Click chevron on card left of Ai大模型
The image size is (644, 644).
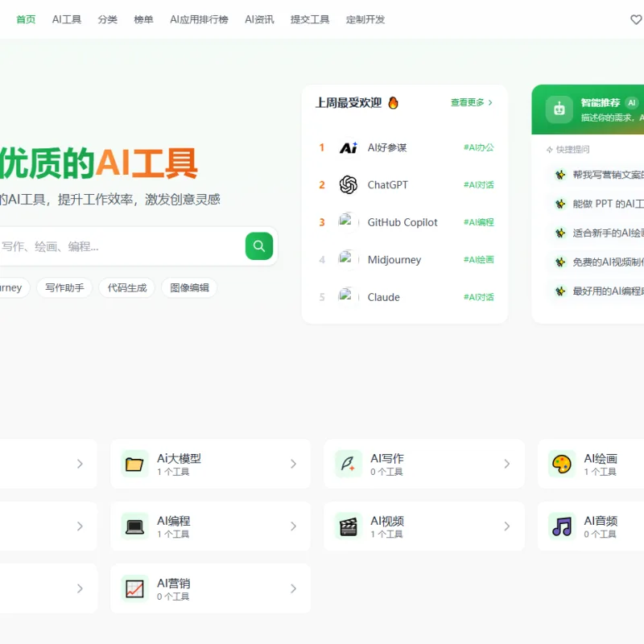pos(80,464)
